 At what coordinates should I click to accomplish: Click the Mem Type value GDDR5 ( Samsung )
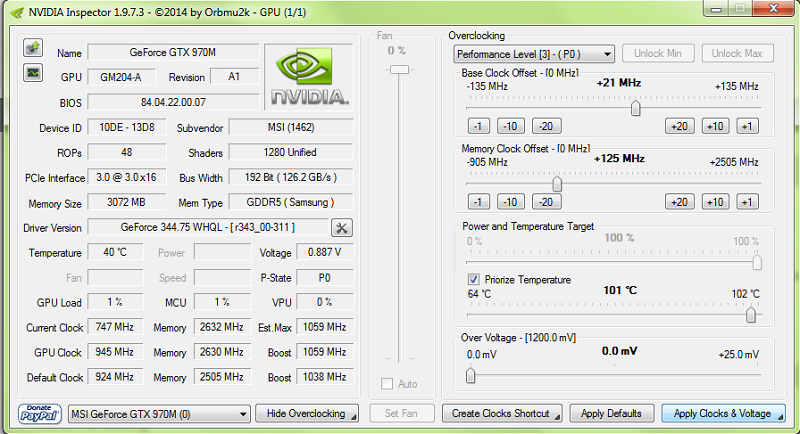[291, 202]
